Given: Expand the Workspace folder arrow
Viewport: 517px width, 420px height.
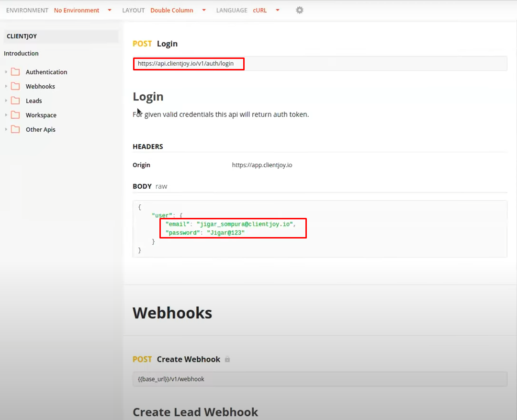Looking at the screenshot, I should point(6,115).
